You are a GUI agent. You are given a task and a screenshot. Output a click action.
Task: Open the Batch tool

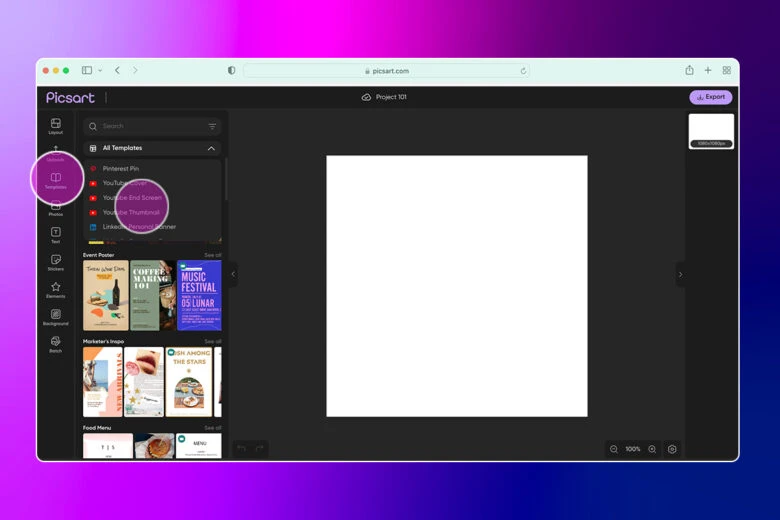56,344
